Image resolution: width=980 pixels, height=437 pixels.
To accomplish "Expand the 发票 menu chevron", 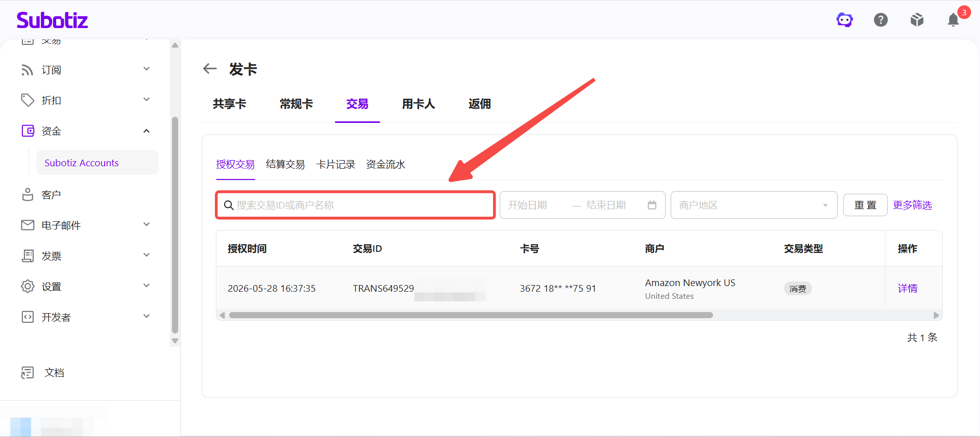I will tap(146, 255).
